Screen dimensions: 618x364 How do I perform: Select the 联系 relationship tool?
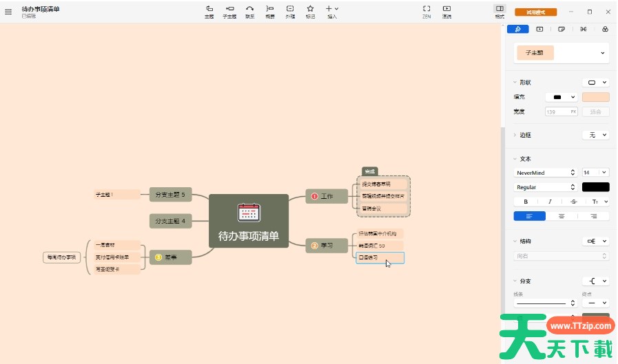(249, 11)
